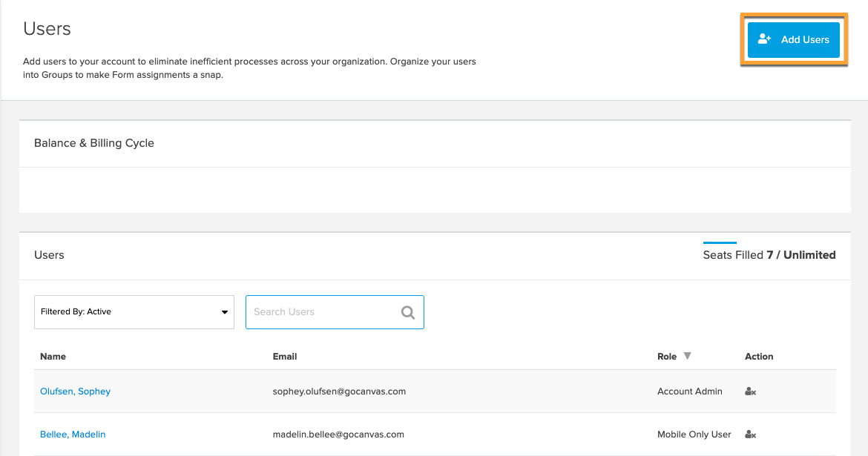The image size is (868, 456).
Task: Remove user Madelin Bellee via action icon
Action: click(750, 434)
